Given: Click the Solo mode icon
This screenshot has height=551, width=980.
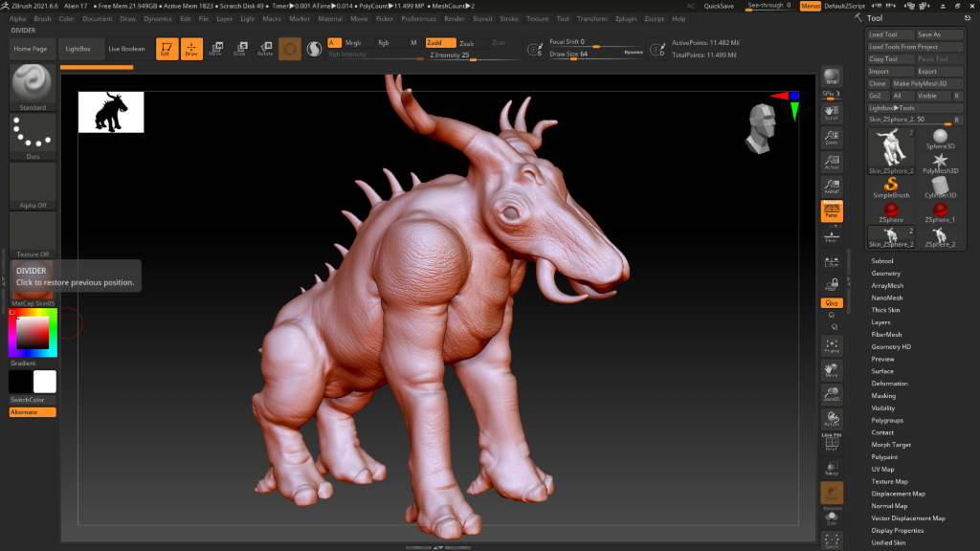Looking at the screenshot, I should (832, 516).
